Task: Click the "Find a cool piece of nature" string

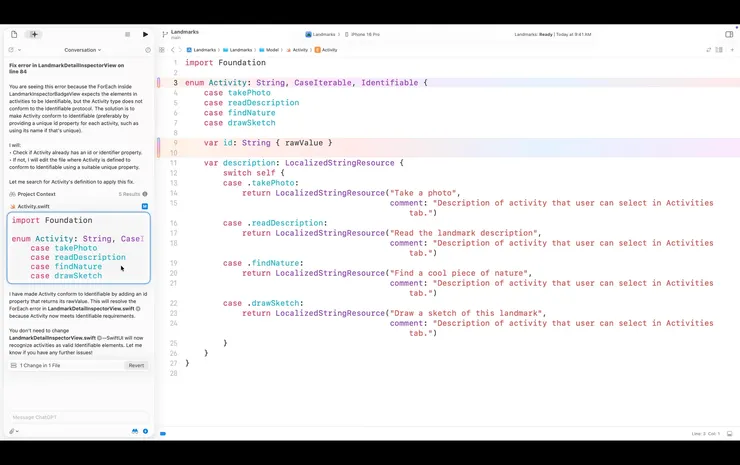Action: point(458,273)
